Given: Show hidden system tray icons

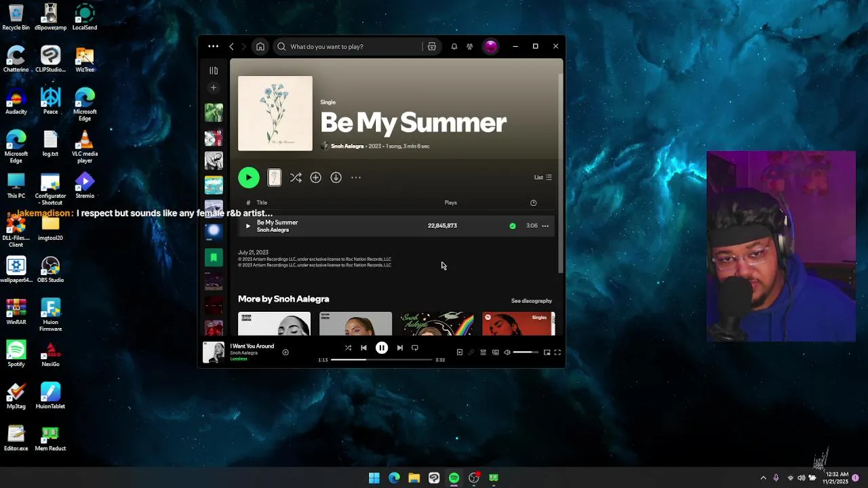Looking at the screenshot, I should coord(763,478).
